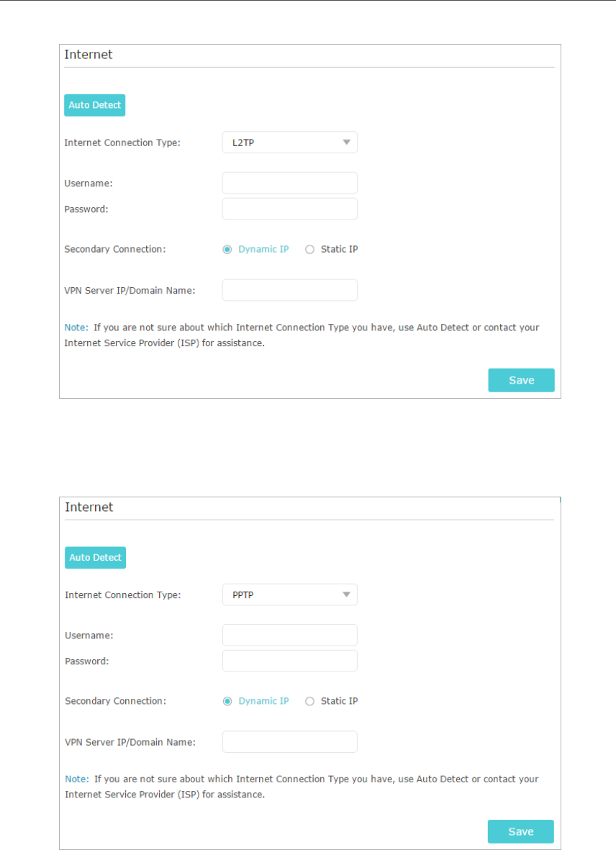Click the dropdown arrow beside PPTP
616x850 pixels.
click(x=347, y=595)
